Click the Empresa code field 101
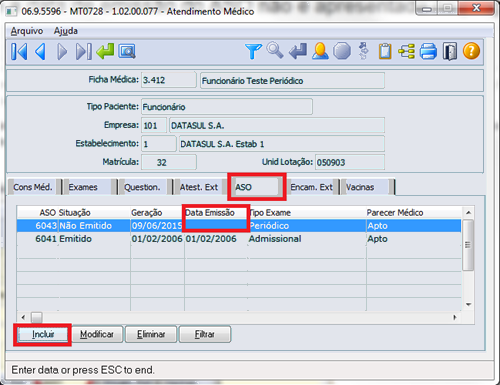This screenshot has width=500, height=385. (x=154, y=125)
